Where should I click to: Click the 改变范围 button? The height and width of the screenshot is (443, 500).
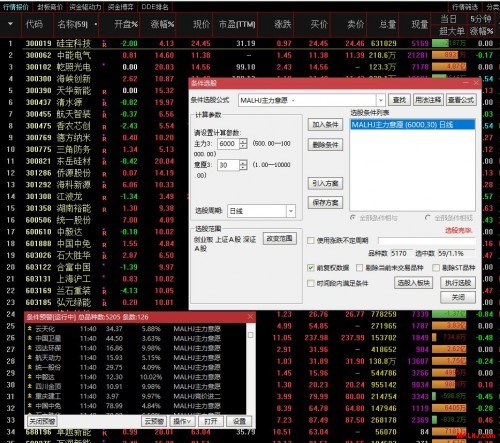(x=279, y=239)
